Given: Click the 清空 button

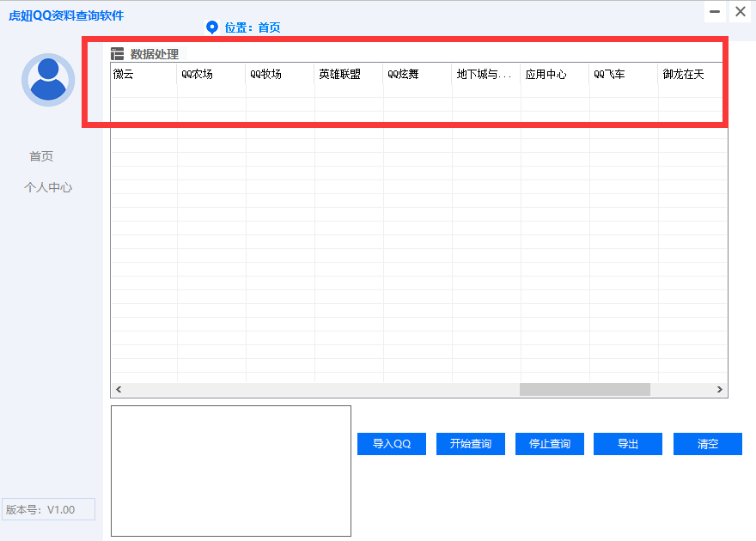Looking at the screenshot, I should point(708,444).
